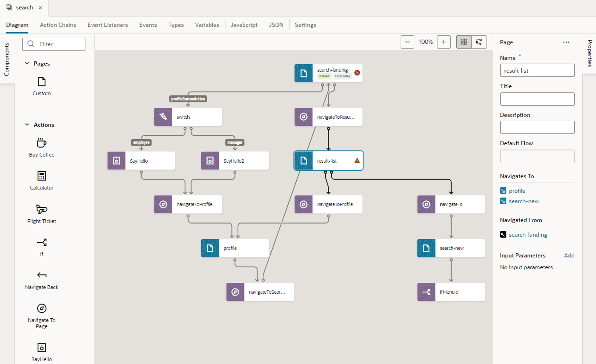Click the zoom out minus button

click(407, 41)
